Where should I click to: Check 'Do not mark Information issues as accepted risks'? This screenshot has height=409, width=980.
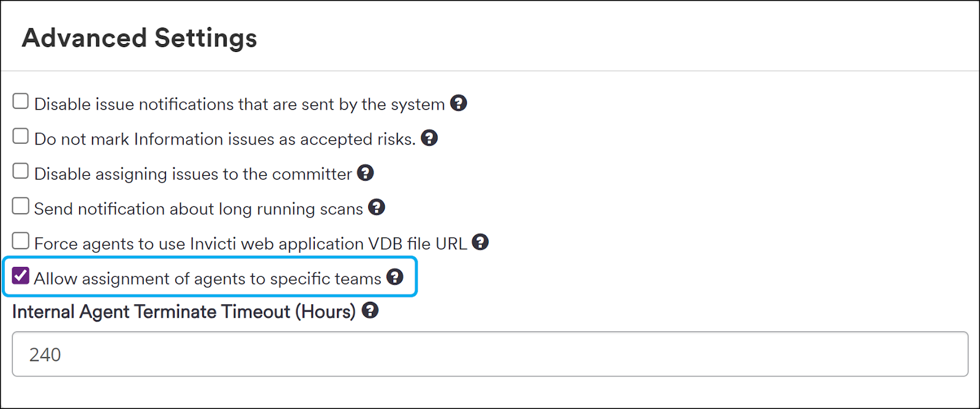[20, 135]
